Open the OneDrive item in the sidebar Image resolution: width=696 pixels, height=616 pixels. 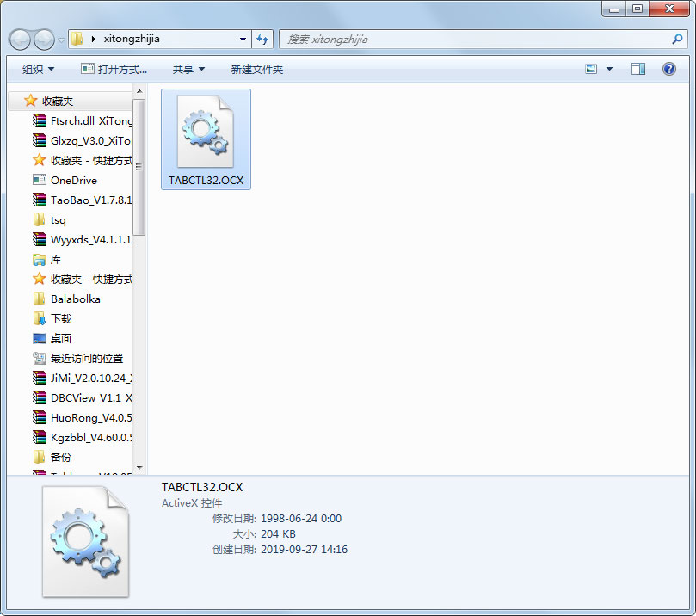coord(73,180)
